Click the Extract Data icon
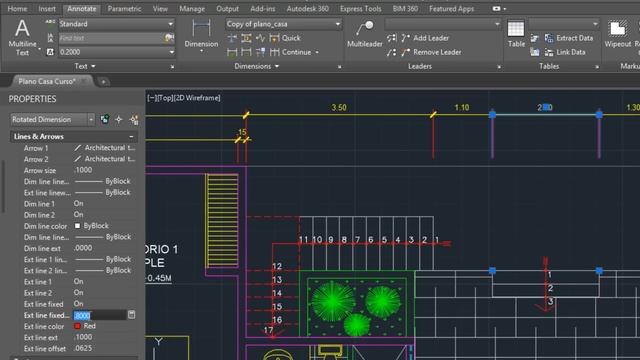The height and width of the screenshot is (360, 640). pos(549,38)
